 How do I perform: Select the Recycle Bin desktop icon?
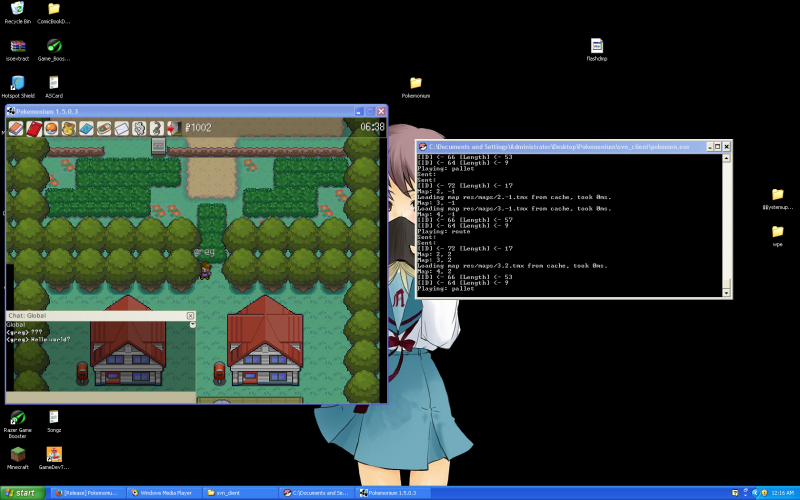[x=17, y=9]
